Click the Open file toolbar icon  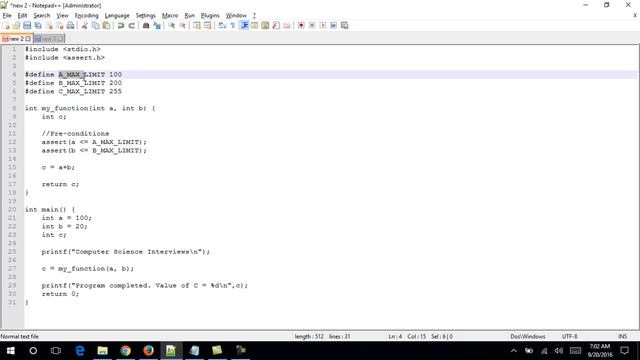16,25
